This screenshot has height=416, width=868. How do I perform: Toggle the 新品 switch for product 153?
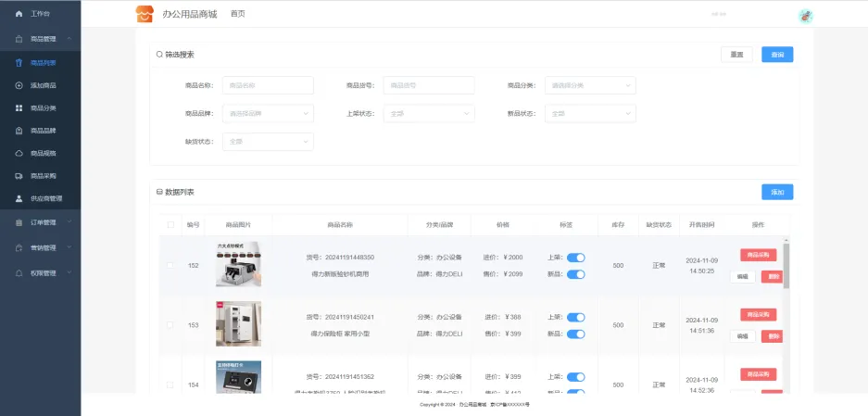pos(575,333)
